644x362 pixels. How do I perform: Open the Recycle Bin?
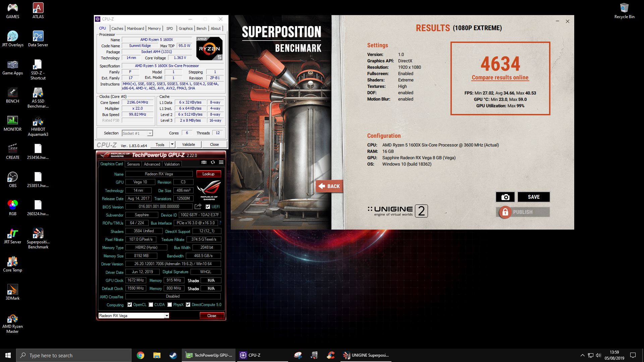click(x=624, y=10)
